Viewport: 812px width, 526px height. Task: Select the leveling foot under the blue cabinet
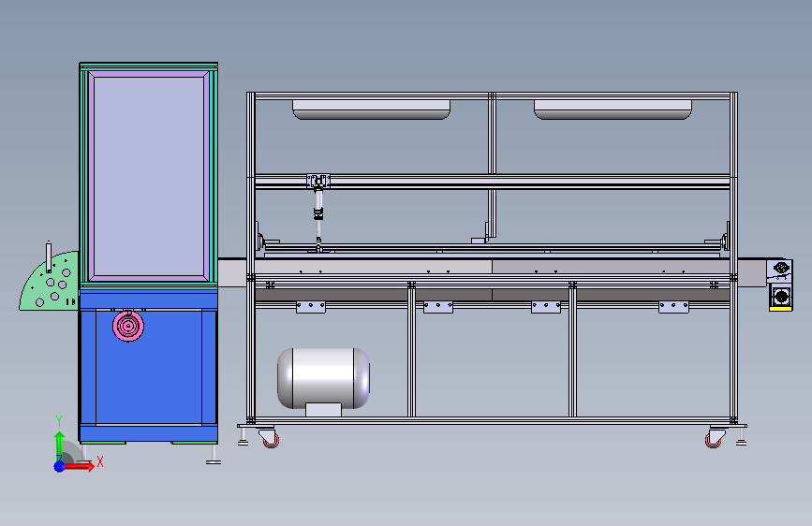(213, 454)
